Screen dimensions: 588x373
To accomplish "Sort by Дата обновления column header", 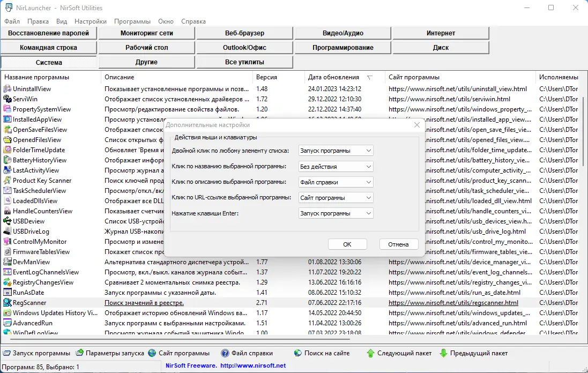I will click(345, 77).
